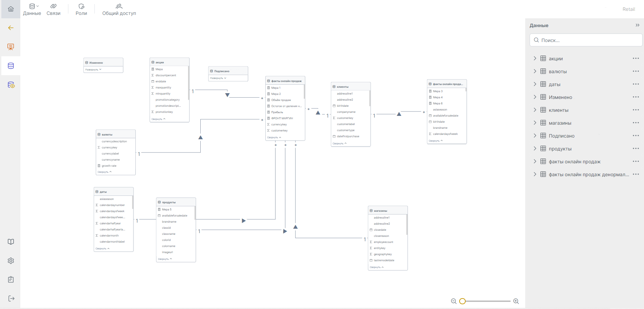Click the logout icon in sidebar
This screenshot has width=644, height=309.
(11, 298)
